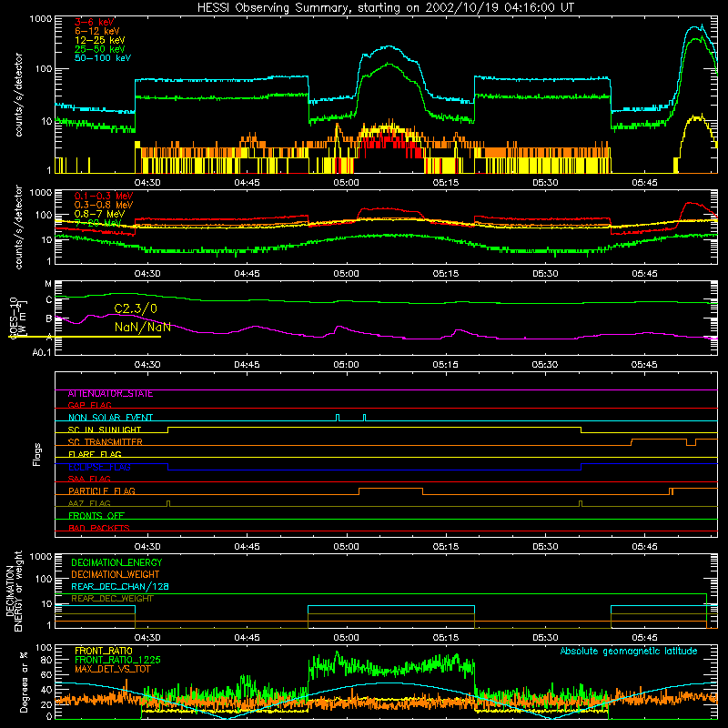Click the vertical Flags axis title
Viewport: 728px width, 728px height.
click(x=37, y=454)
